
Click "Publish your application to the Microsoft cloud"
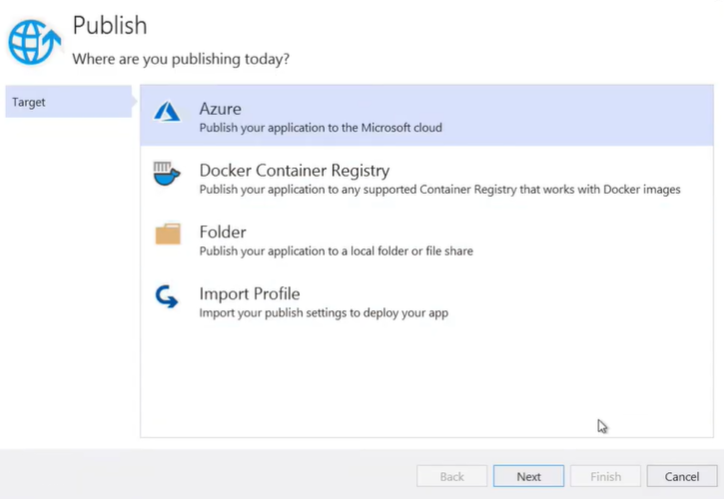(x=320, y=128)
